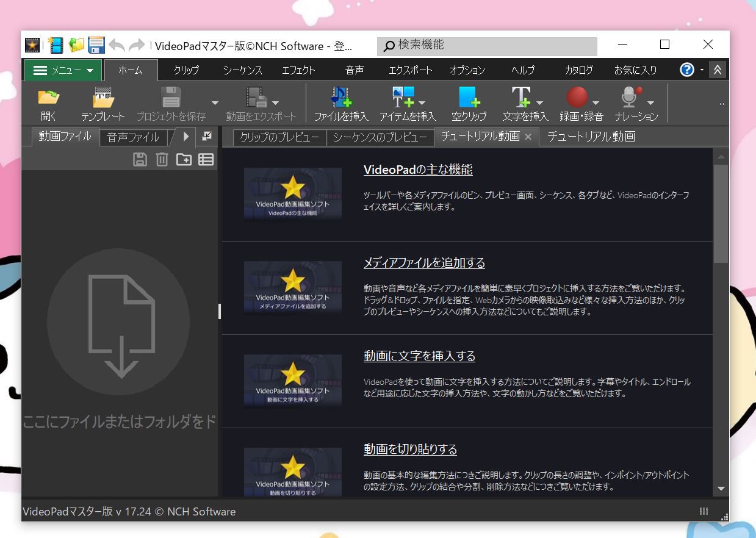Open VideoPadの主な機能 tutorial link

tap(418, 170)
